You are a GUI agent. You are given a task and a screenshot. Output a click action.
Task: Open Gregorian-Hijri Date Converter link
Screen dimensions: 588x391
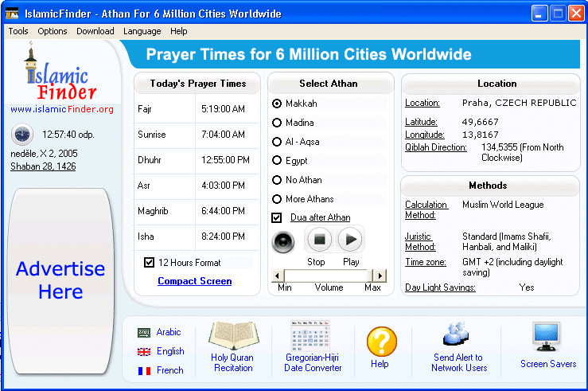click(313, 363)
